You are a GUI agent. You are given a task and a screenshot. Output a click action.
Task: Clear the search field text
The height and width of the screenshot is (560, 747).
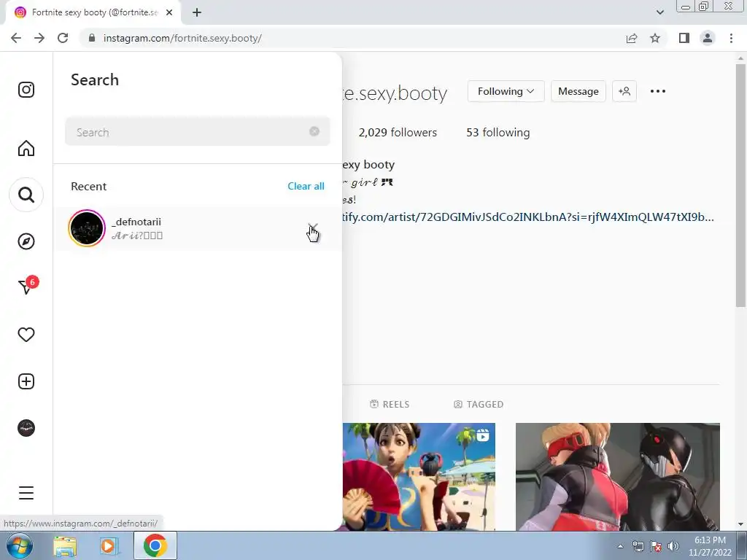click(314, 131)
